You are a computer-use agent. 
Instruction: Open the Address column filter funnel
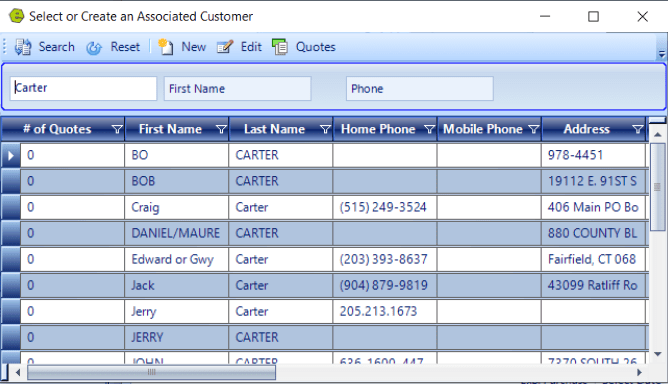pos(637,129)
